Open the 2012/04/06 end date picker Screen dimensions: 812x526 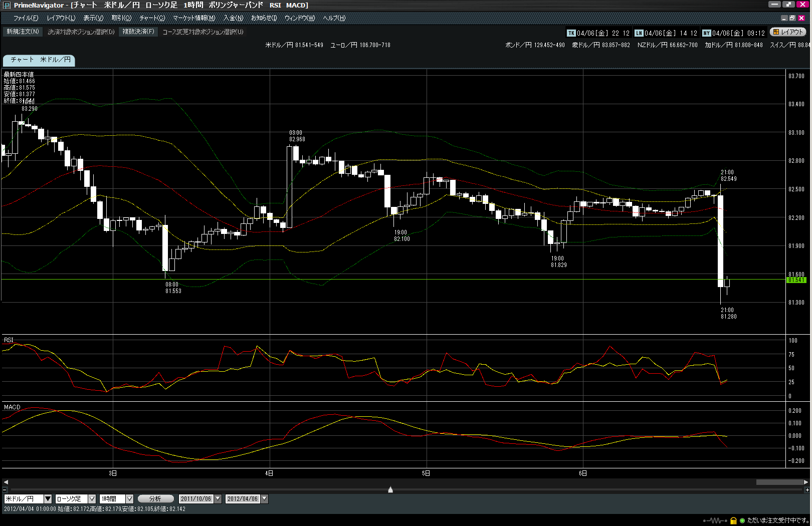[x=264, y=499]
